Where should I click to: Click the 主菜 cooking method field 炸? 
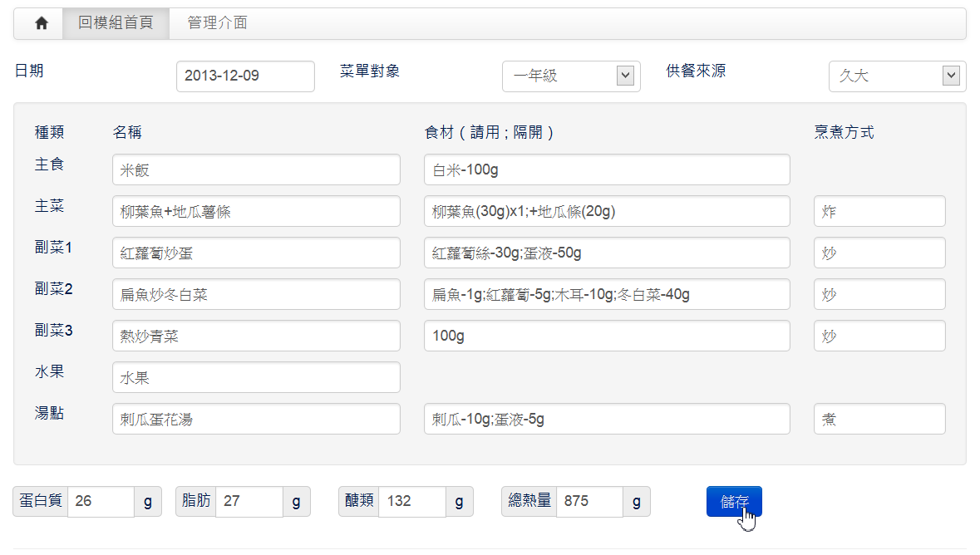pos(879,211)
